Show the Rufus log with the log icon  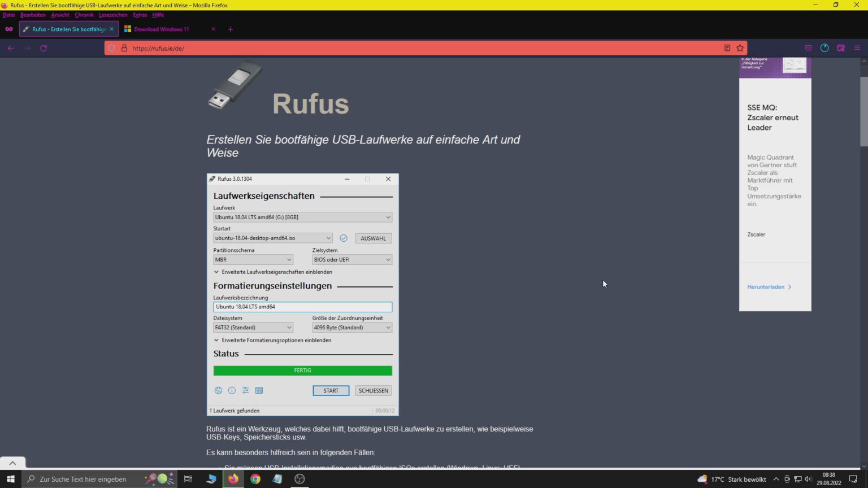point(259,390)
